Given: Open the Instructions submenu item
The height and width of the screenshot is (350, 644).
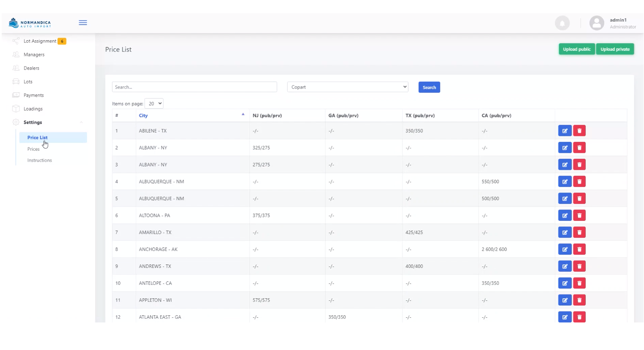Looking at the screenshot, I should coord(39,160).
